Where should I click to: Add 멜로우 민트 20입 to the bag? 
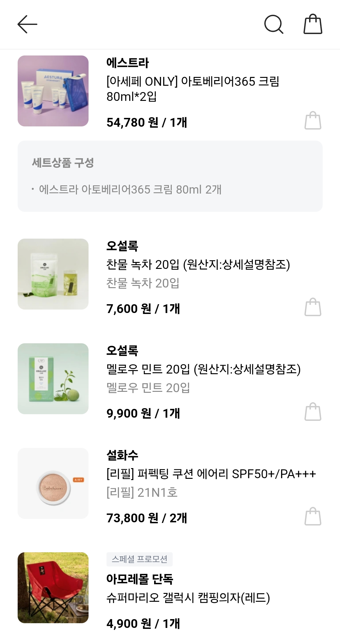(313, 412)
